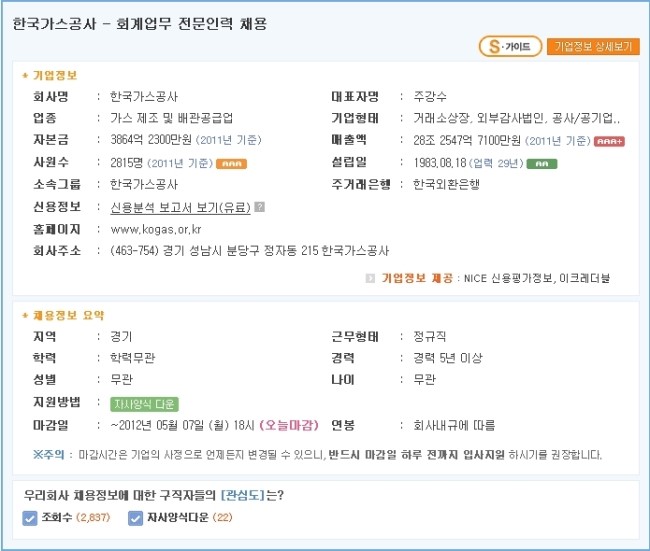The width and height of the screenshot is (650, 551).
Task: Click the deadline date ~2012년 05월 07일
Action: (157, 425)
